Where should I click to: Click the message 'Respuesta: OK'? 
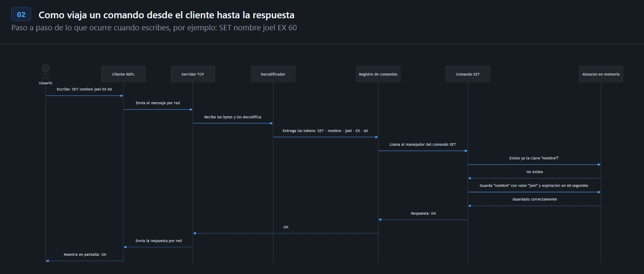click(423, 213)
